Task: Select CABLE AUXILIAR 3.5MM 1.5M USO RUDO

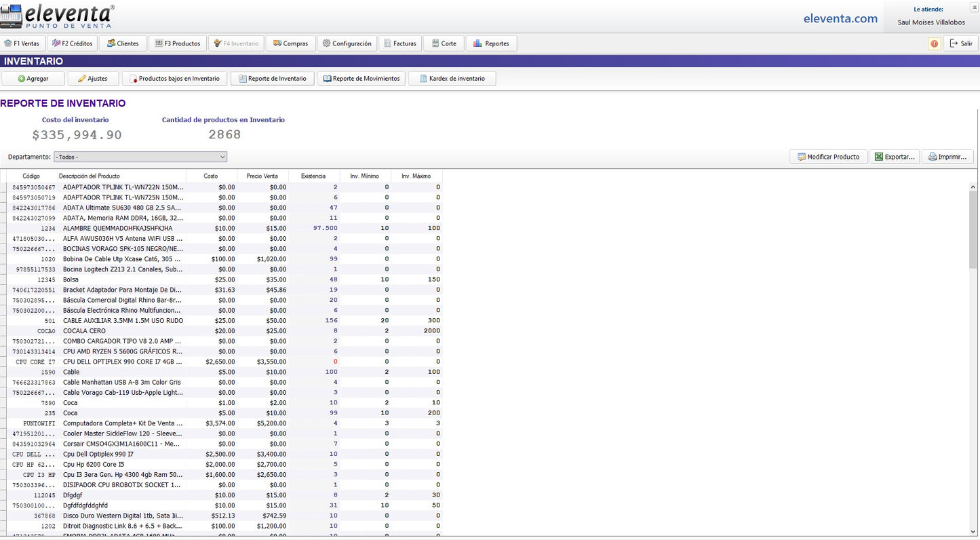Action: tap(221, 321)
